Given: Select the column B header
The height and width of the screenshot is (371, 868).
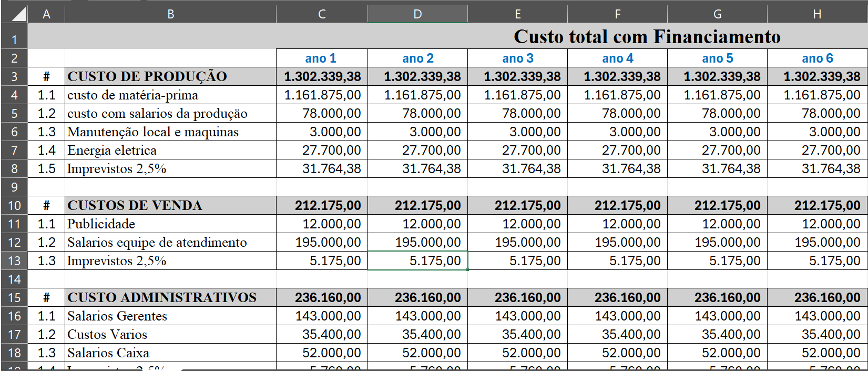Looking at the screenshot, I should pyautogui.click(x=170, y=14).
